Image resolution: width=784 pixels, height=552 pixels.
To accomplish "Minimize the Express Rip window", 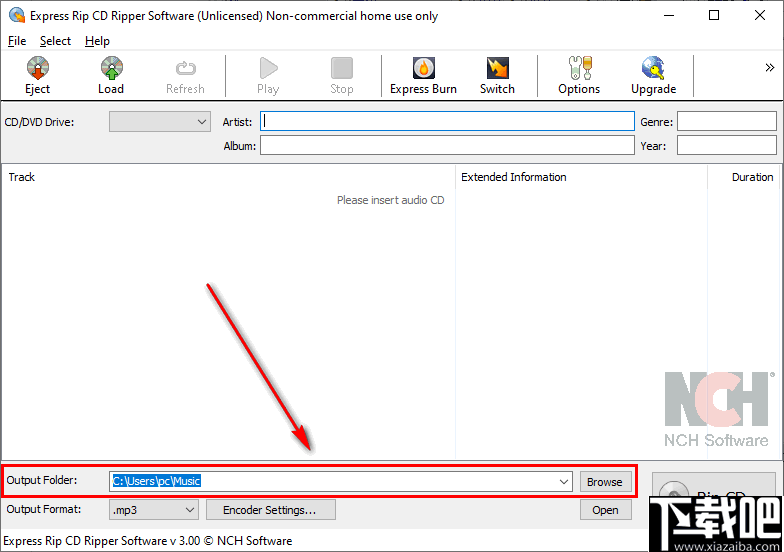I will tap(668, 16).
